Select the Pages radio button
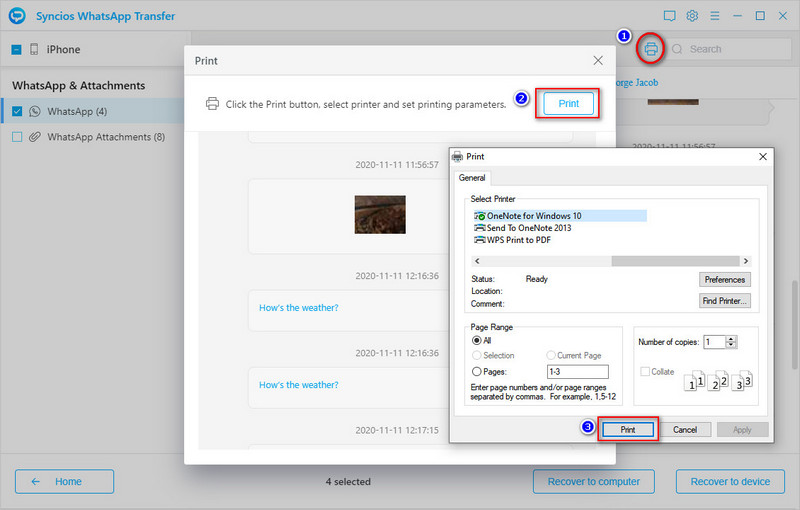800x510 pixels. pyautogui.click(x=477, y=371)
